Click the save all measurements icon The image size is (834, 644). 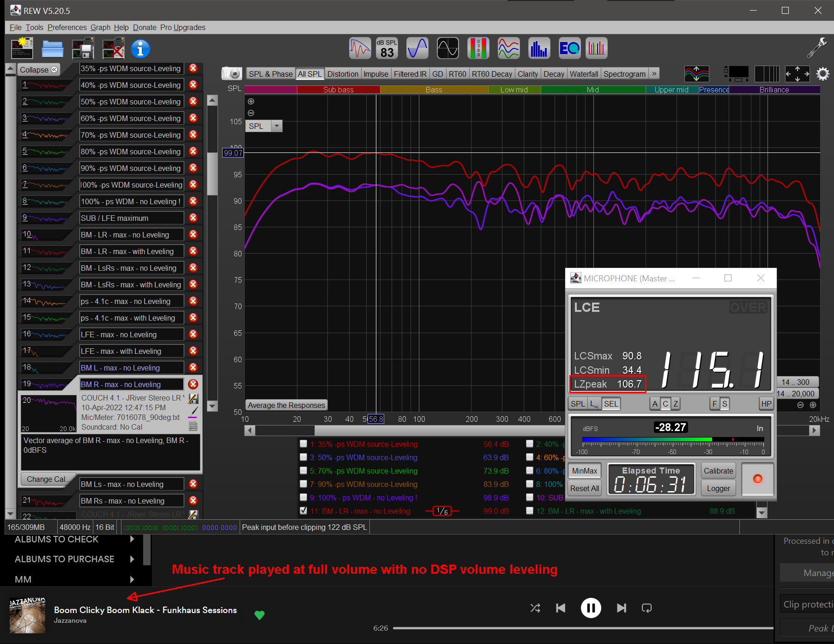tap(83, 49)
